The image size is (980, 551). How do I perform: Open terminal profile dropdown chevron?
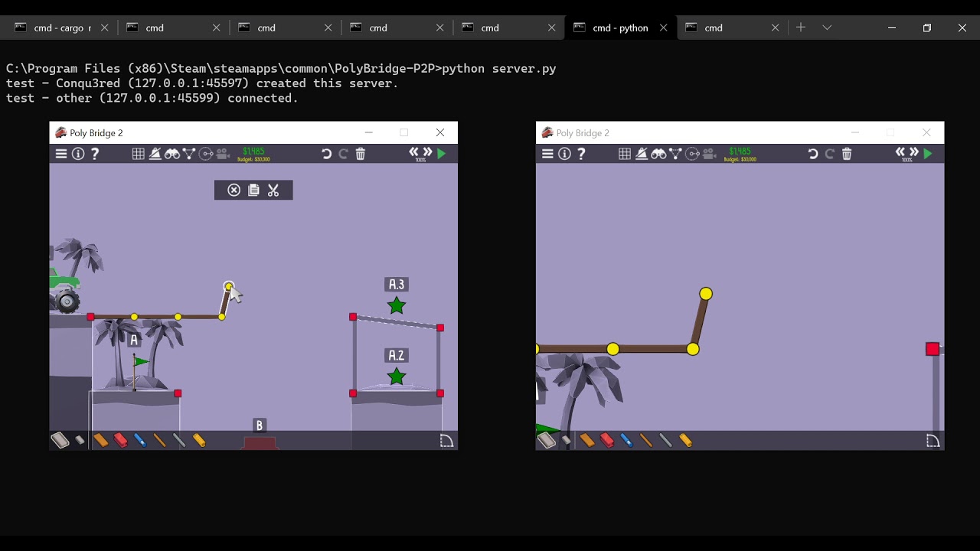coord(827,28)
